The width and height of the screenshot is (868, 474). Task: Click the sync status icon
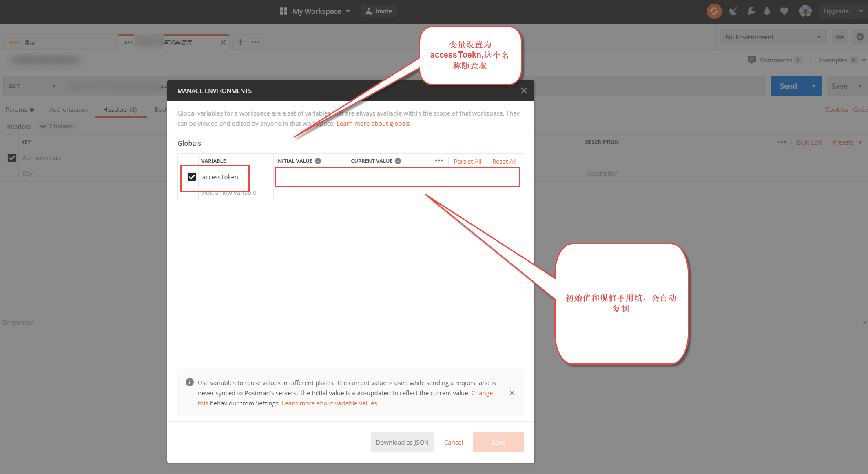pyautogui.click(x=714, y=11)
